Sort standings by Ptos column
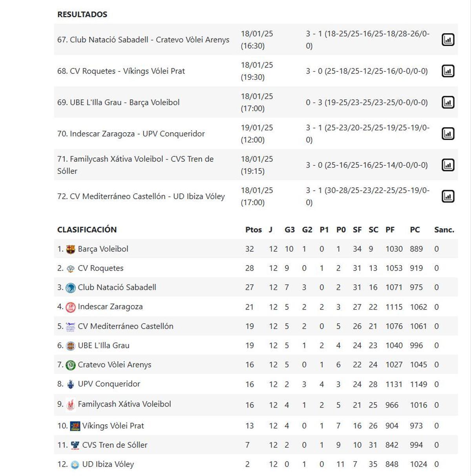 pos(253,230)
